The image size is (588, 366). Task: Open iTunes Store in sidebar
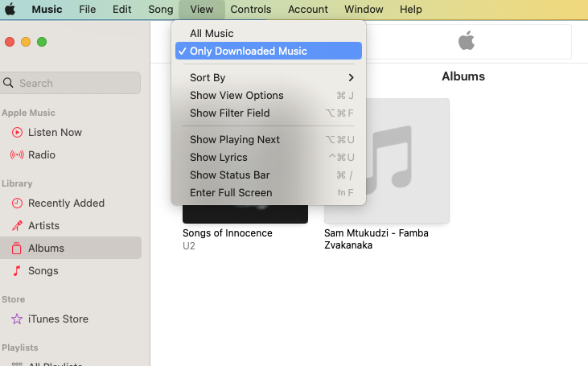tap(71, 319)
